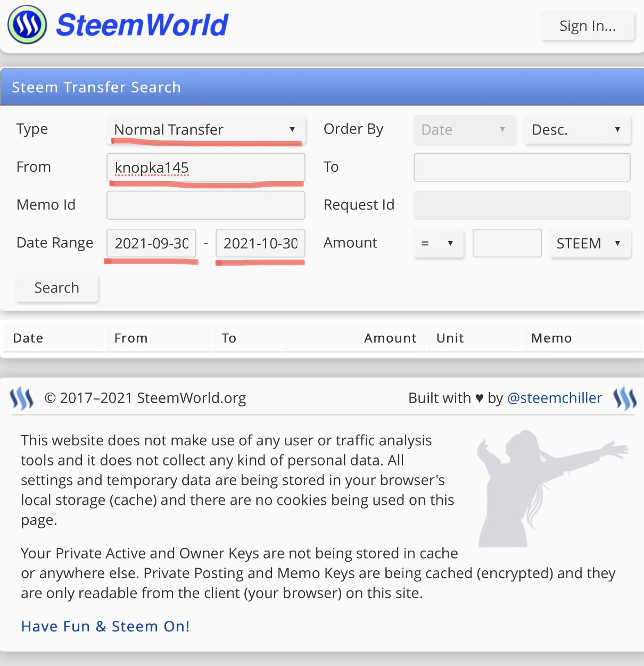Open the Type dropdown showing Normal Transfer

(x=206, y=129)
